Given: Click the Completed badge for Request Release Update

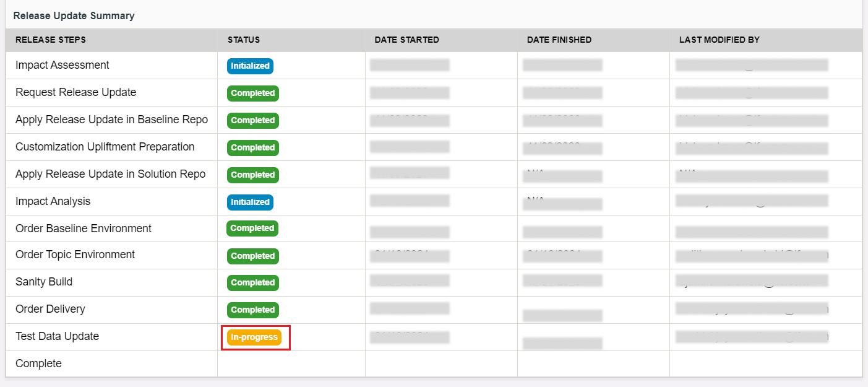Looking at the screenshot, I should coord(252,93).
